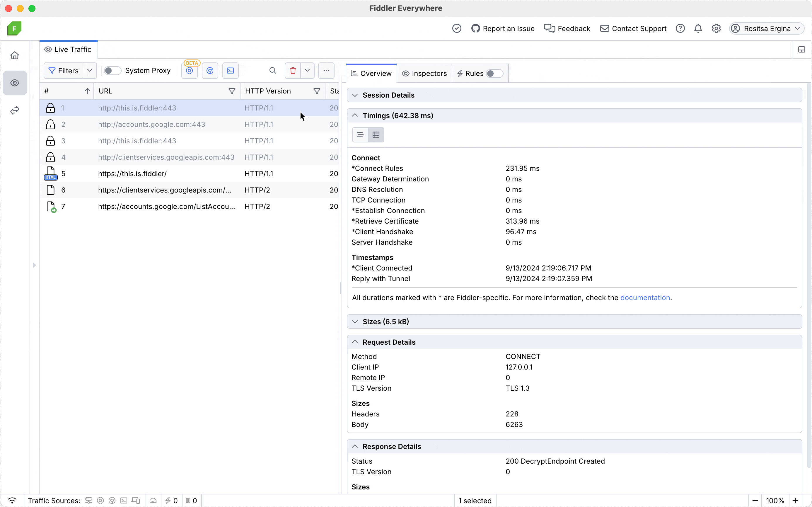Click the red trash remove-sessions icon
The height and width of the screenshot is (507, 812).
(x=293, y=71)
